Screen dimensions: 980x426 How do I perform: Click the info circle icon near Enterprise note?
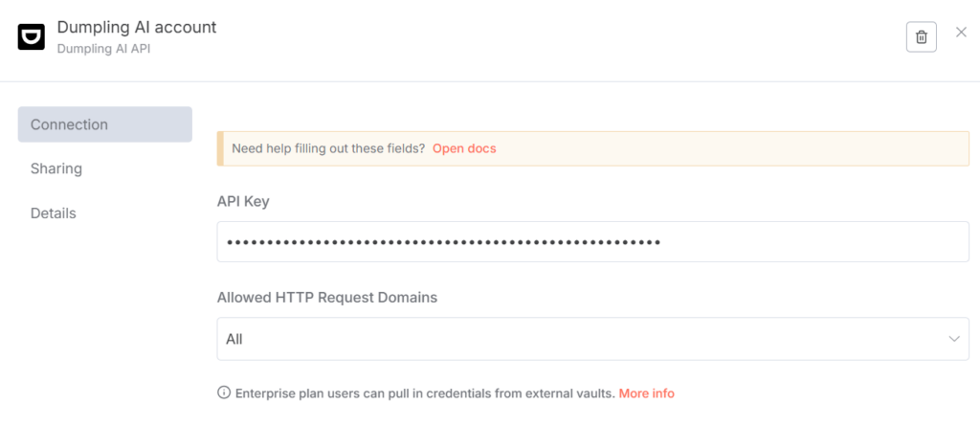point(224,392)
